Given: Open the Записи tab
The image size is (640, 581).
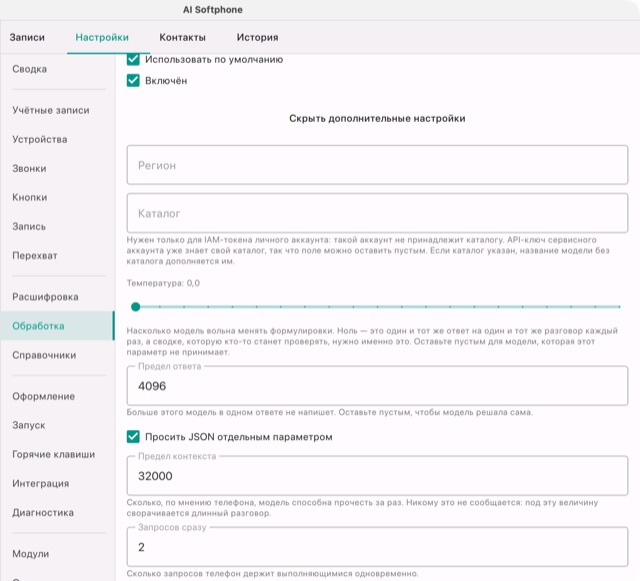Looking at the screenshot, I should (x=27, y=37).
